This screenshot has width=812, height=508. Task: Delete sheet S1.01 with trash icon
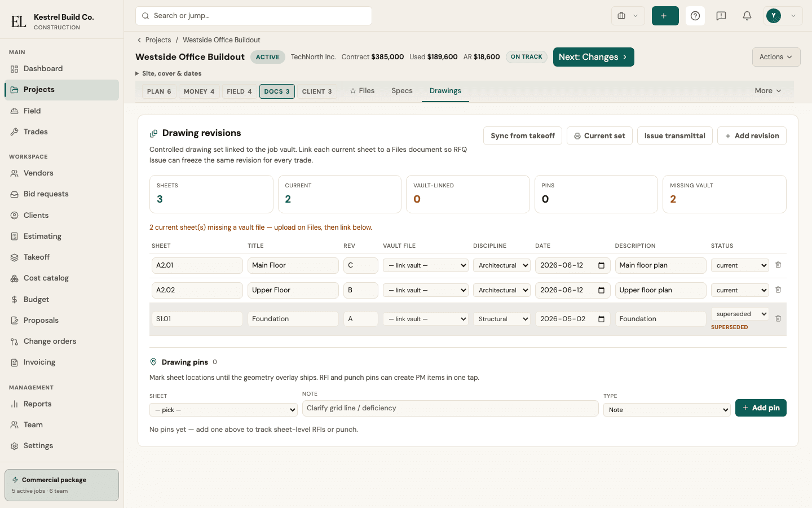click(x=778, y=318)
